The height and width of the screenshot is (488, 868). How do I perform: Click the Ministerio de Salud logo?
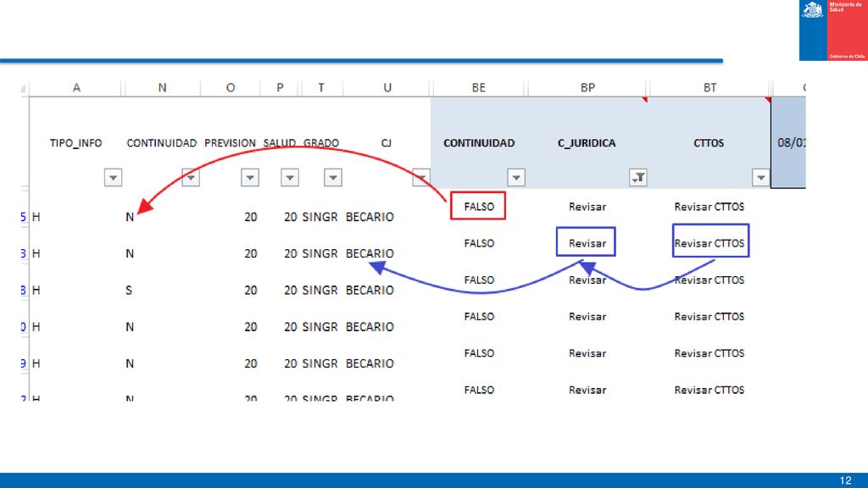833,30
